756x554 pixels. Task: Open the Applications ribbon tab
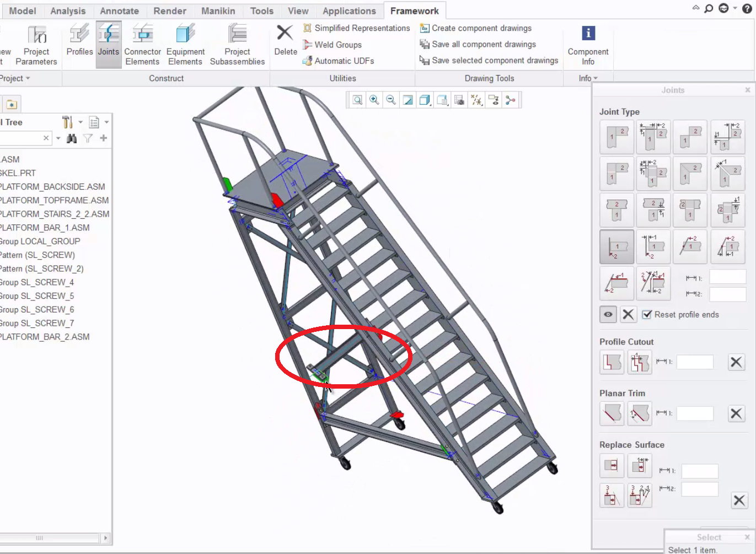349,11
